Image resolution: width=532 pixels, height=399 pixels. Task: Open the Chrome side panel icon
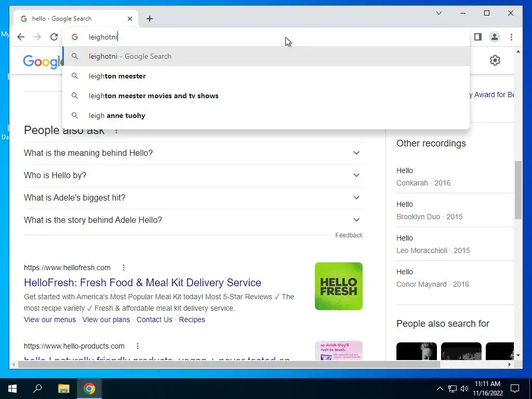coord(478,37)
